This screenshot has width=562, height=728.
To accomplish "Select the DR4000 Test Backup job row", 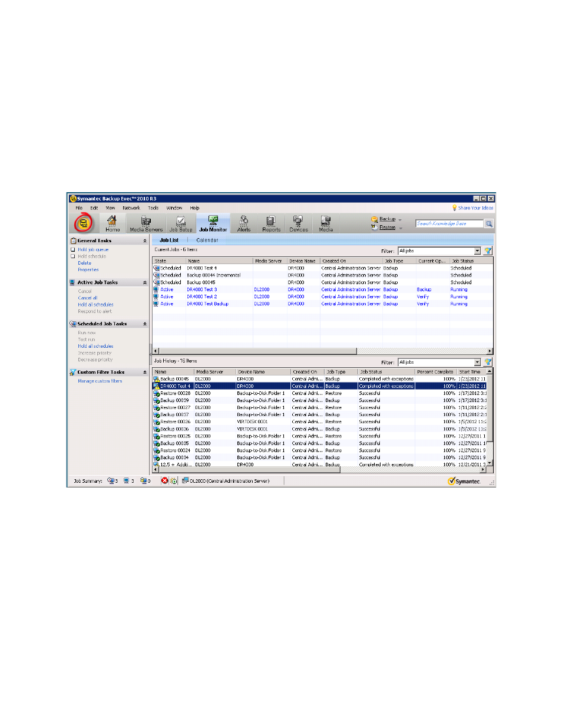I will click(x=323, y=304).
